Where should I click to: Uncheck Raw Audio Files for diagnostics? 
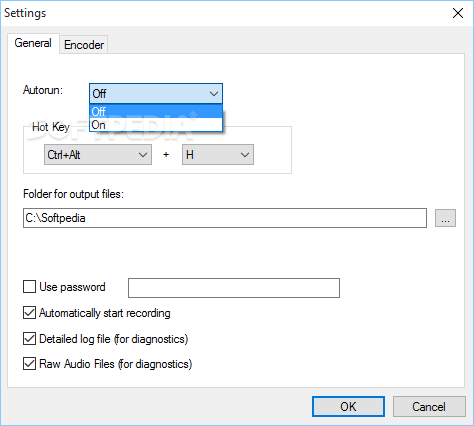click(x=29, y=364)
